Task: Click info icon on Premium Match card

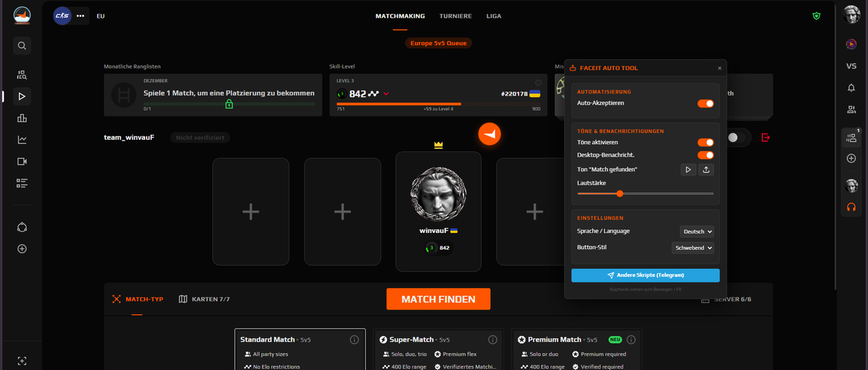Action: pos(631,339)
